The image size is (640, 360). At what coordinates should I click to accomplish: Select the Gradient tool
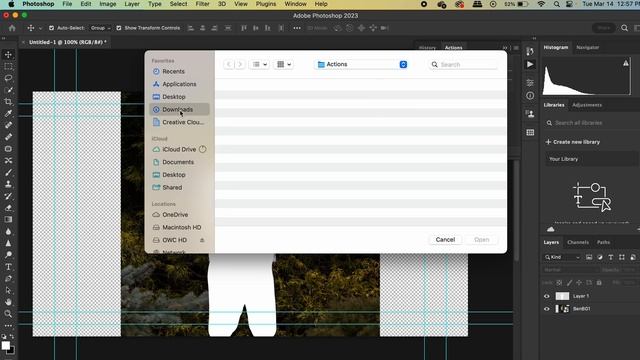(x=8, y=220)
